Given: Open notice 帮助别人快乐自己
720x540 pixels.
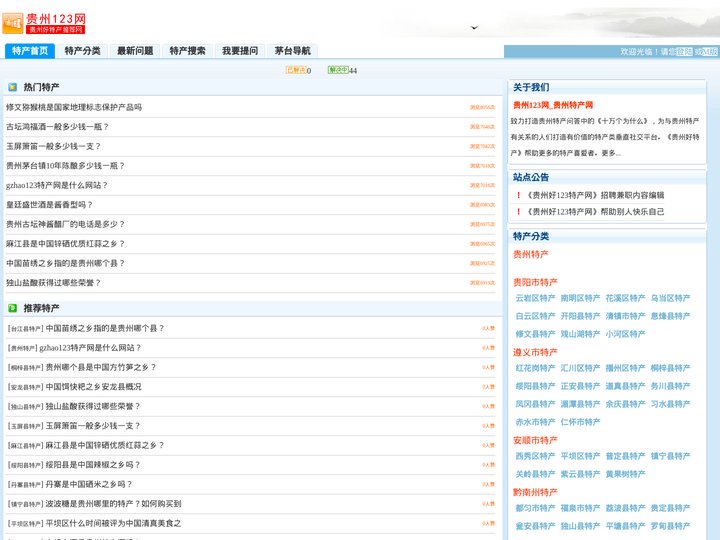Looking at the screenshot, I should 595,212.
